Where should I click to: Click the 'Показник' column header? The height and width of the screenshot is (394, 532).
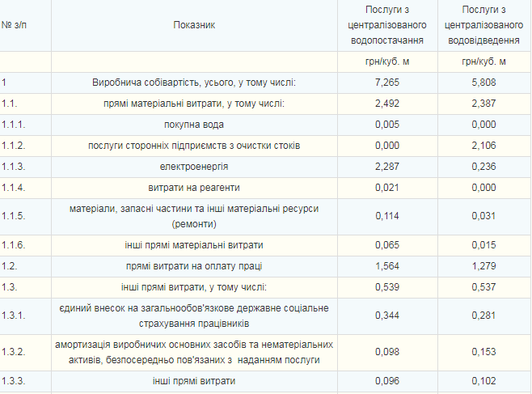[194, 24]
